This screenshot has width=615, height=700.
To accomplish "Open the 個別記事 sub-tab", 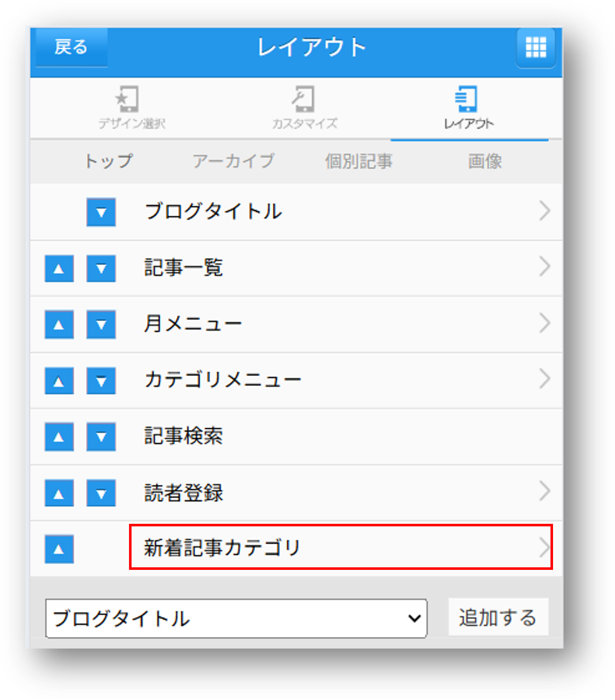I will 359,161.
